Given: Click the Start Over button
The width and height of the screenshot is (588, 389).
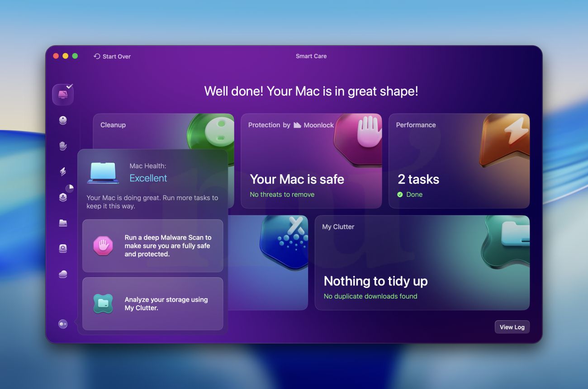Looking at the screenshot, I should 112,57.
